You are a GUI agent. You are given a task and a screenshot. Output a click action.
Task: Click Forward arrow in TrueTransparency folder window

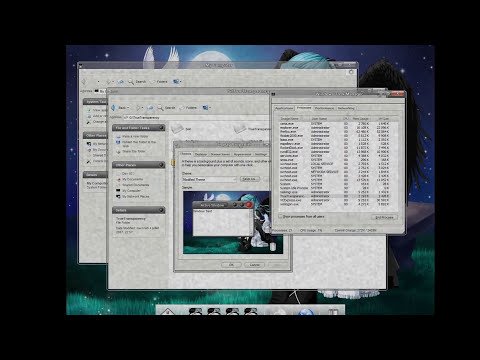tap(138, 108)
